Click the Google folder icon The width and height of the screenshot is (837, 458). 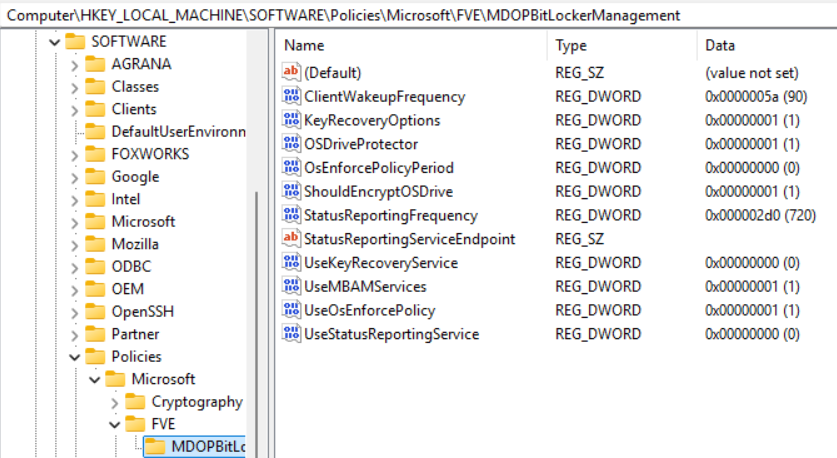click(x=96, y=177)
